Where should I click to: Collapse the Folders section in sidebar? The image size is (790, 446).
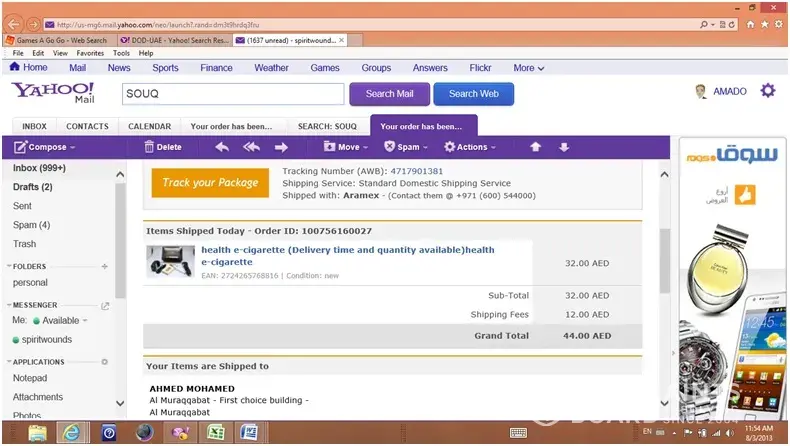click(9, 267)
